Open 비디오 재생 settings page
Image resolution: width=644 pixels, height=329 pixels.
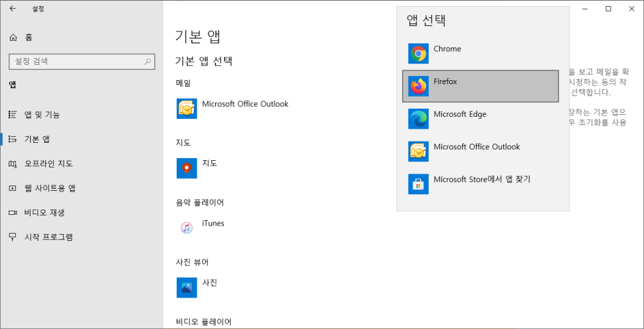pyautogui.click(x=82, y=213)
